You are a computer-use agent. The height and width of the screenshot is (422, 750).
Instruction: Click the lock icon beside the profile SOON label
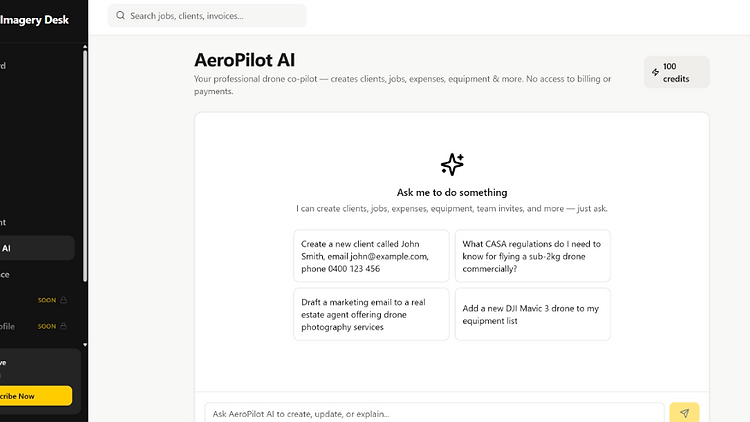(63, 326)
